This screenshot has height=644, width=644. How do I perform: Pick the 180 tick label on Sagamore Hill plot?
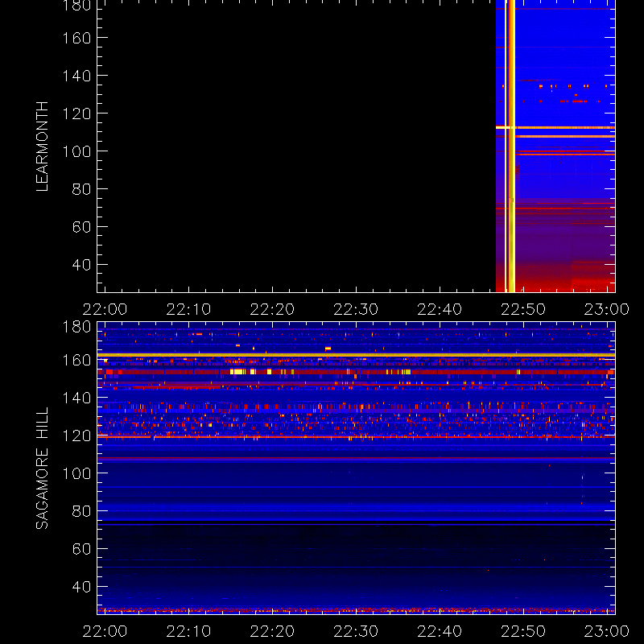click(76, 327)
